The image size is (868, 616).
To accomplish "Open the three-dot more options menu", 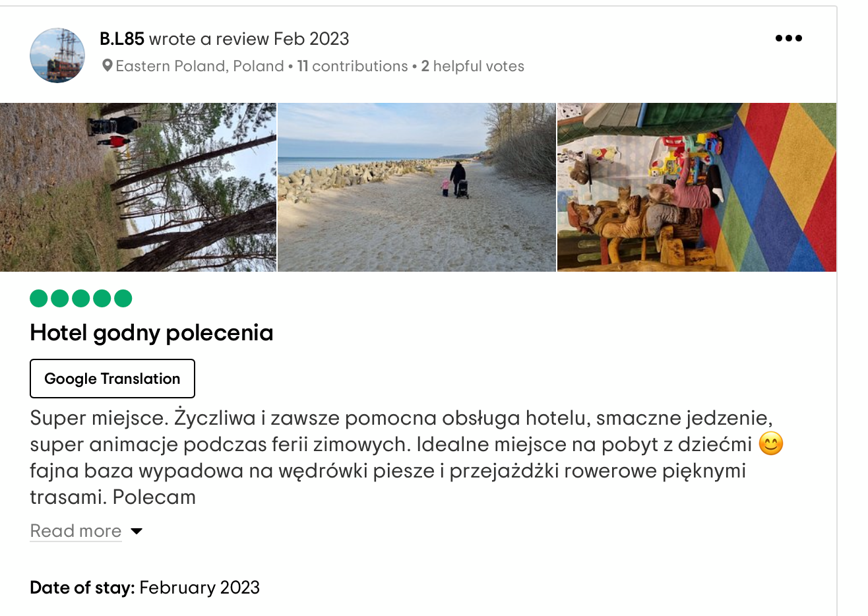I will tap(788, 38).
